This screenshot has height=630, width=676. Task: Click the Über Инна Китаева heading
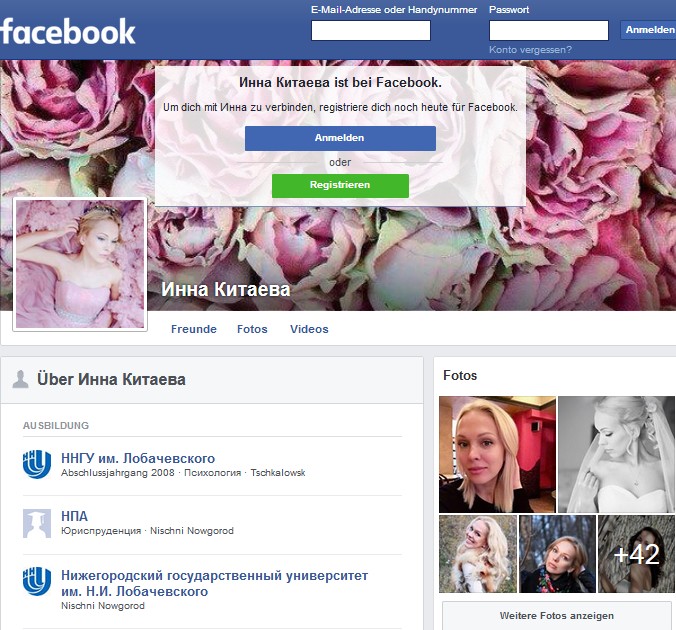pos(111,379)
